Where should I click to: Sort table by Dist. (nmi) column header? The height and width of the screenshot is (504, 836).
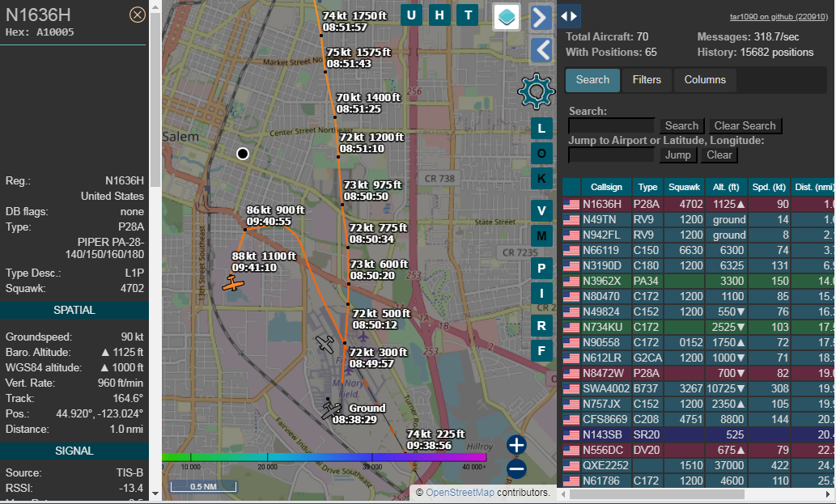pyautogui.click(x=813, y=187)
